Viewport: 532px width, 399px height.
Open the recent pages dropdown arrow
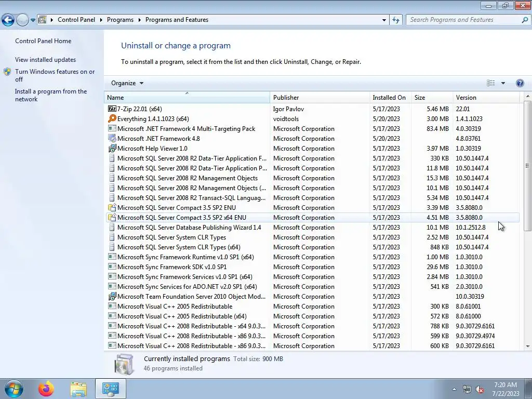[x=33, y=20]
